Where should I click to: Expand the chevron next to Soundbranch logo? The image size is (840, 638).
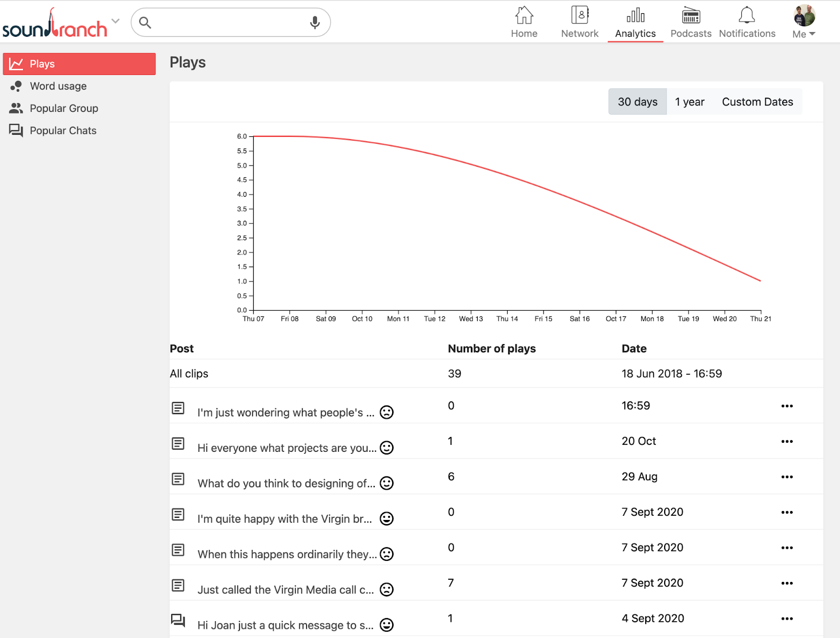[x=115, y=22]
